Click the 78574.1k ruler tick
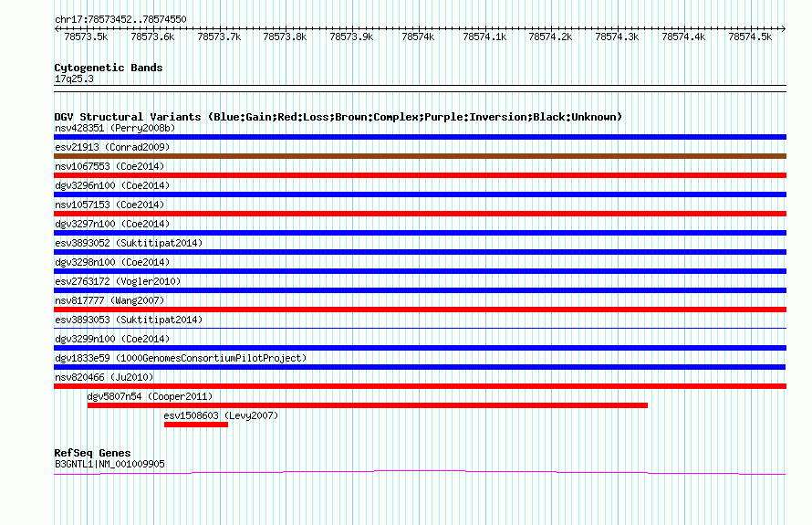Screen dimensions: 812x525 click(484, 37)
